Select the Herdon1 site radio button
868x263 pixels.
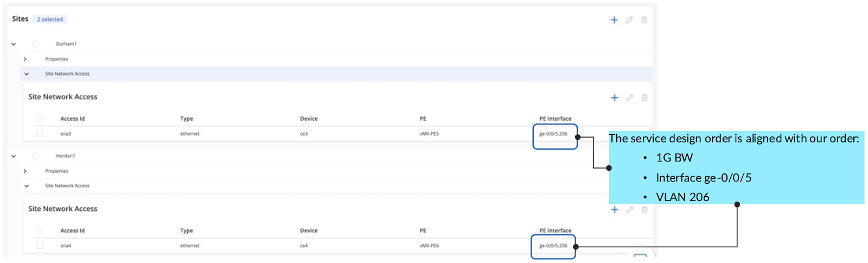[35, 156]
